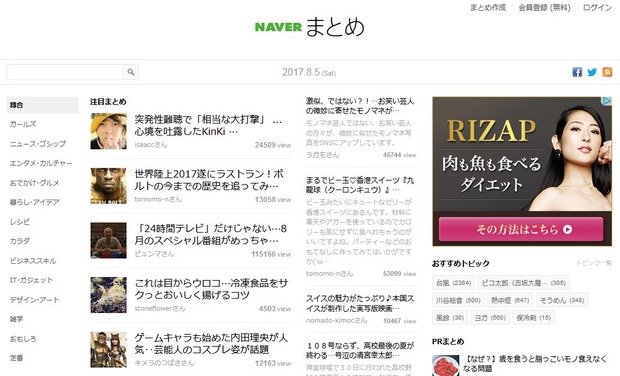Open the Twitter share icon
The width and height of the screenshot is (620, 376).
[x=592, y=72]
